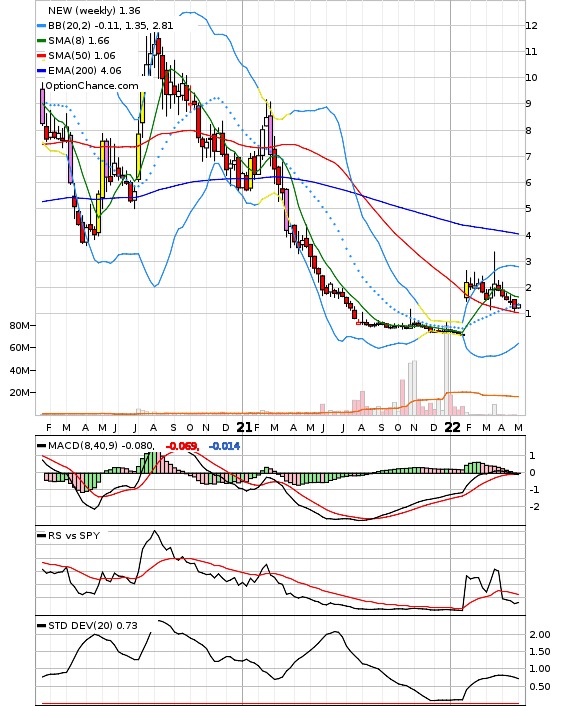566x706 pixels.
Task: Click the blue -0.014 MACD histogram value
Action: coord(224,446)
